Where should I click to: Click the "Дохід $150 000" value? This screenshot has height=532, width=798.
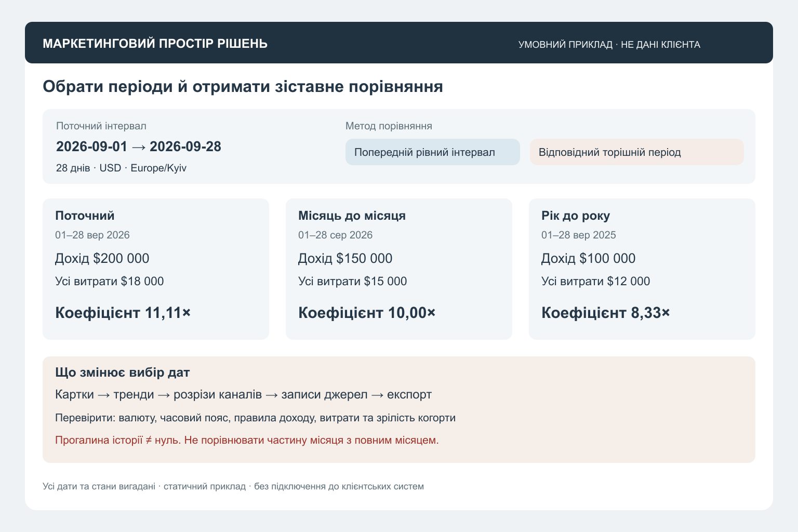point(345,258)
